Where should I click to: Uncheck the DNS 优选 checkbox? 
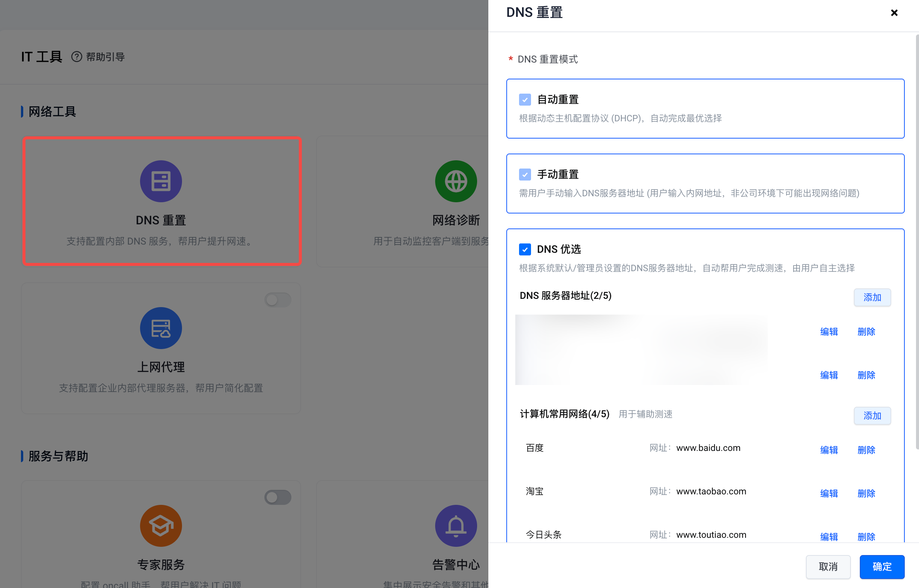point(525,249)
